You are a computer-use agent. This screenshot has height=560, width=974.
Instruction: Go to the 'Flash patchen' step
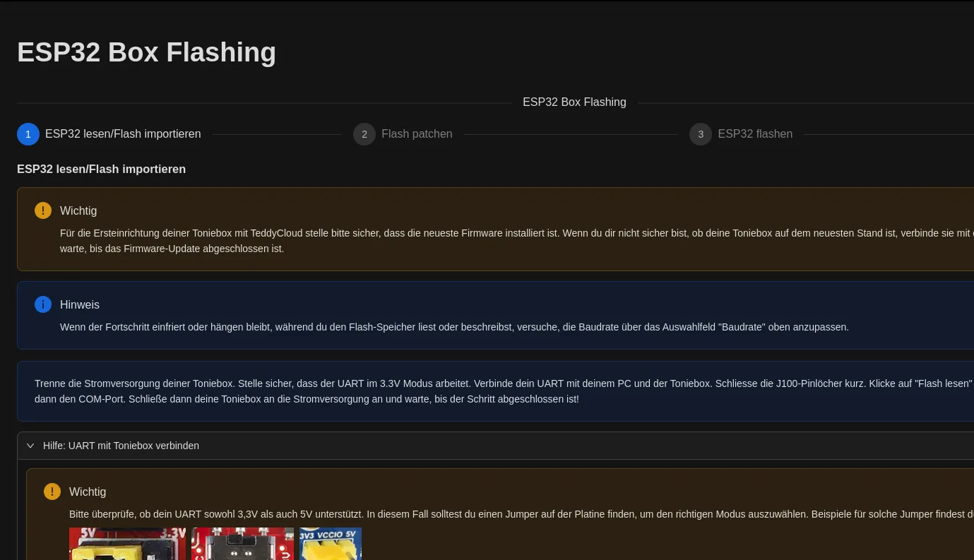(417, 134)
